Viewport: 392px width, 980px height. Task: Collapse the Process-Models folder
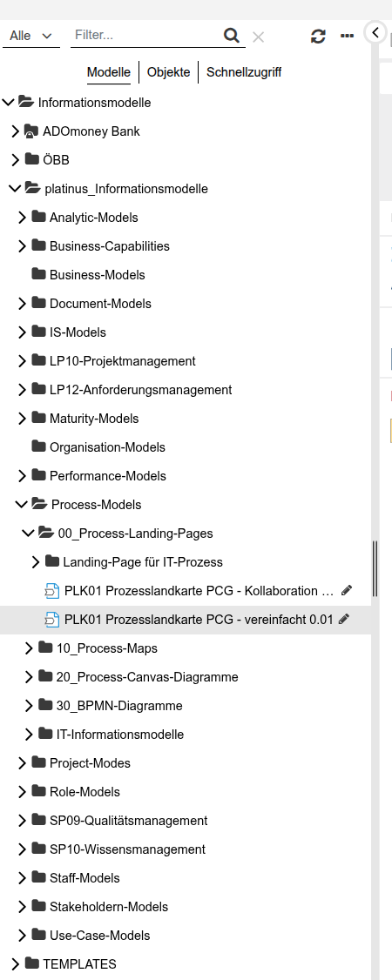point(21,505)
